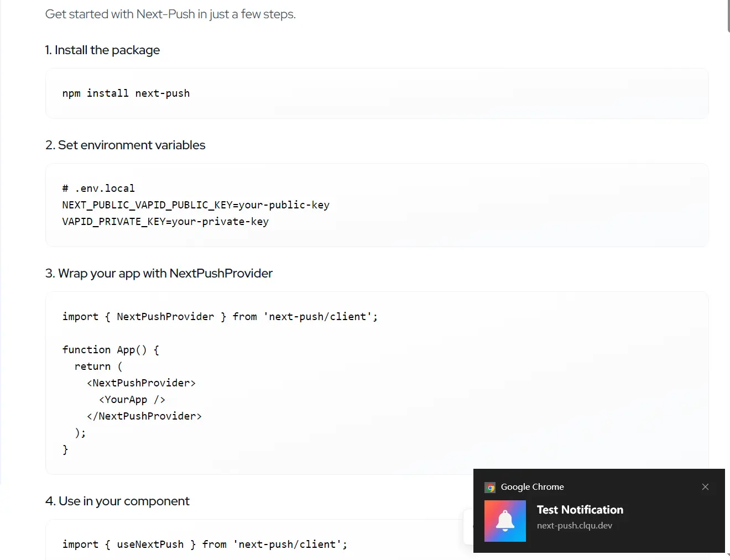Dismiss the Test Notification popup
Image resolution: width=730 pixels, height=560 pixels.
coord(705,487)
